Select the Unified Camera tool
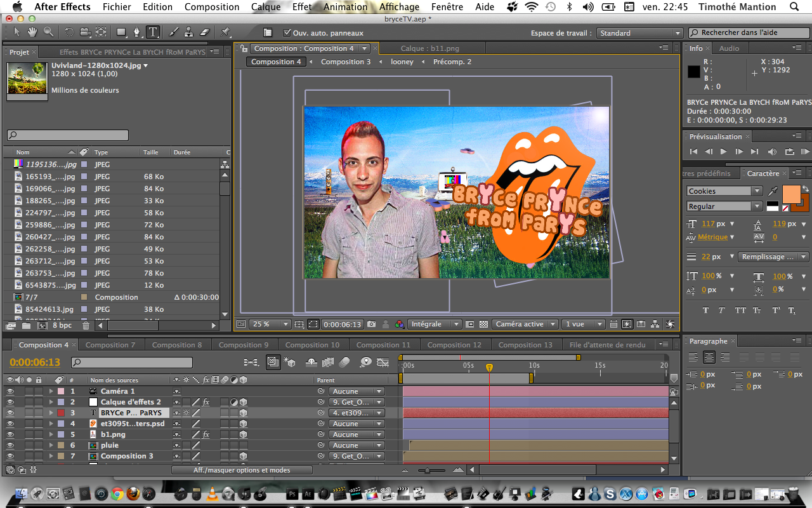Viewport: 812px width, 508px height. [x=85, y=32]
